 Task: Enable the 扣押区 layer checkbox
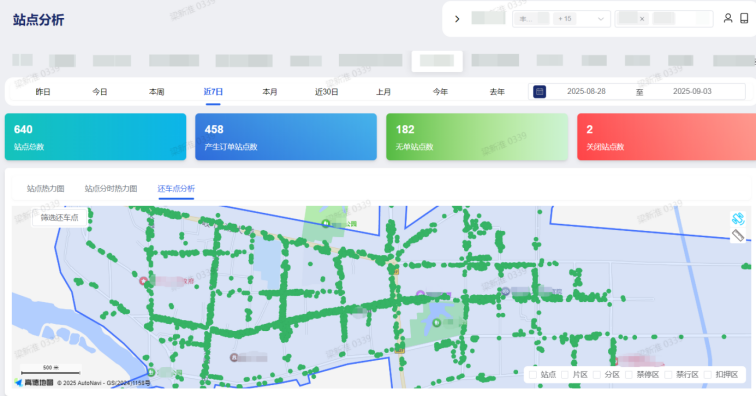pos(708,375)
